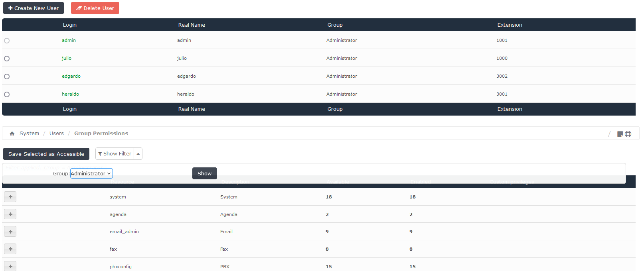Expand the fax resource row
The height and width of the screenshot is (271, 644).
(10, 249)
